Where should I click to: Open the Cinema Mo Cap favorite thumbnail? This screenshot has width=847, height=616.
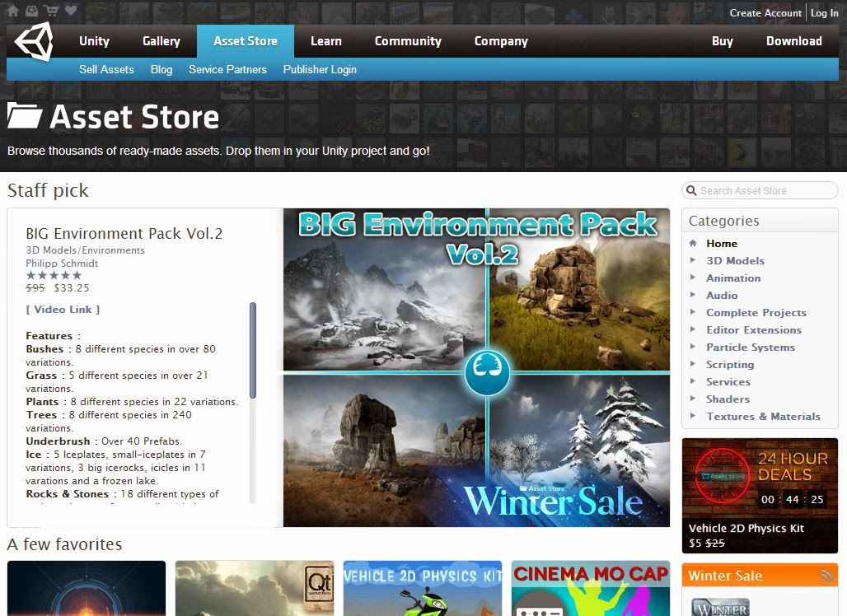[x=591, y=588]
